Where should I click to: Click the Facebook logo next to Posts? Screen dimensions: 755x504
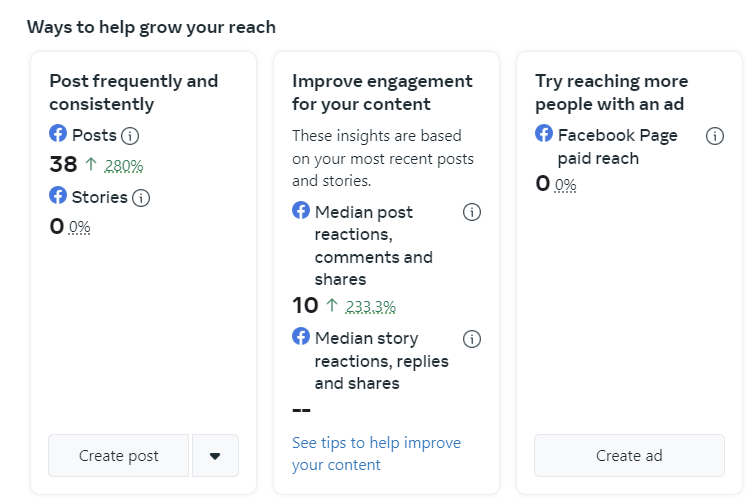(x=58, y=134)
